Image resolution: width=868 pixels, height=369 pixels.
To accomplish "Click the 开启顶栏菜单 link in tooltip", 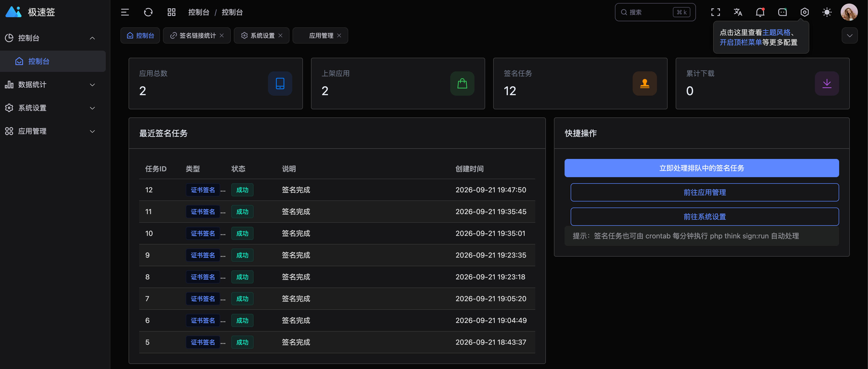I will 741,42.
